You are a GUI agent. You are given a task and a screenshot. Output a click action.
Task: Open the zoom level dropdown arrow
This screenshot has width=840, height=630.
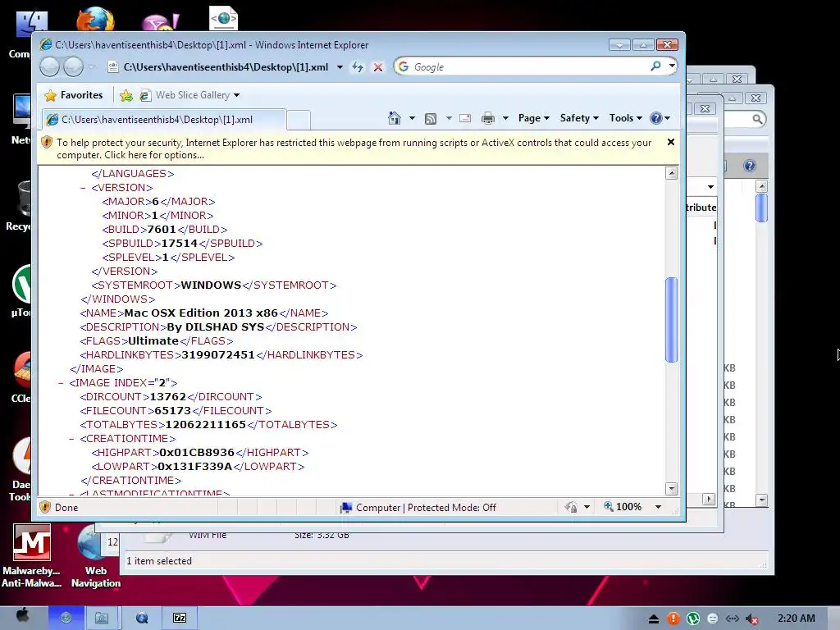point(659,507)
